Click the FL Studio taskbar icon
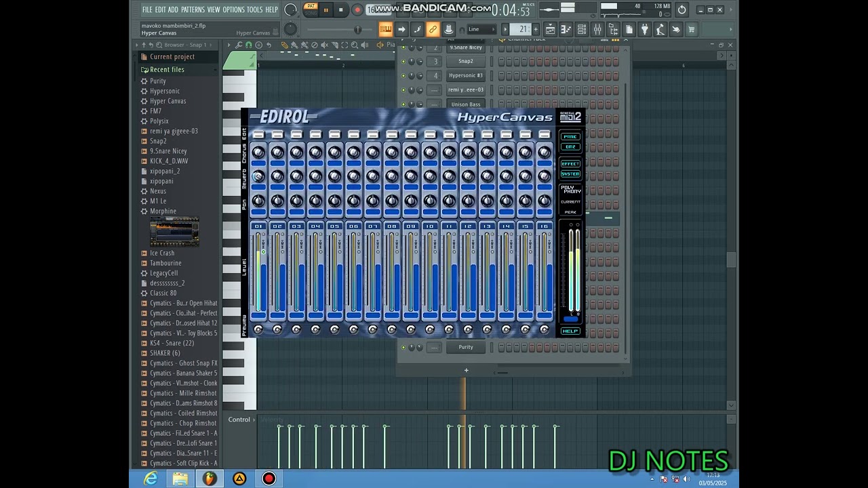Screen dimensions: 868x488 click(210, 479)
